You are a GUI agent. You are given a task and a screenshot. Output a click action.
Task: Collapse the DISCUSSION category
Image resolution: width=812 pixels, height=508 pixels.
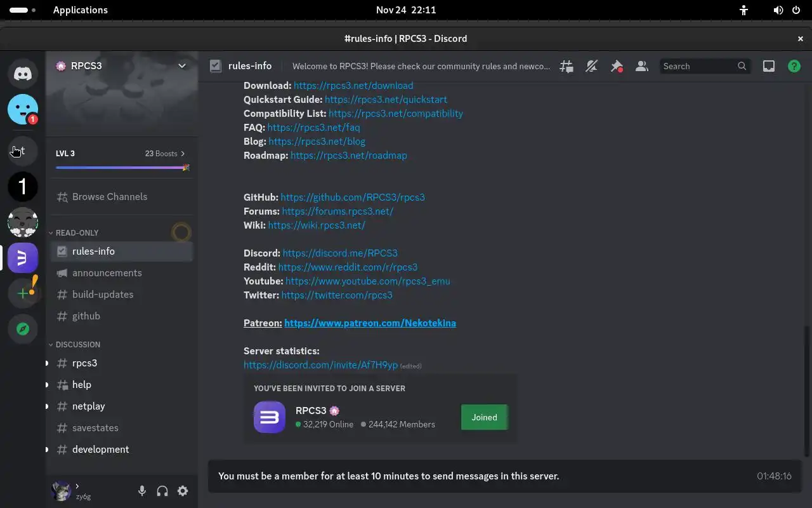(x=77, y=345)
